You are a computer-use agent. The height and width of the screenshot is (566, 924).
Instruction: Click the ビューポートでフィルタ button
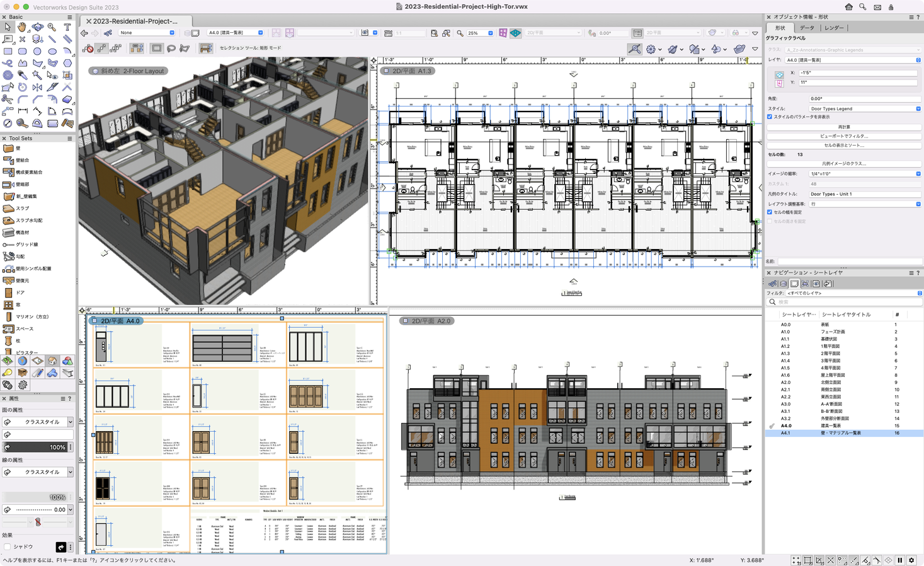[843, 136]
